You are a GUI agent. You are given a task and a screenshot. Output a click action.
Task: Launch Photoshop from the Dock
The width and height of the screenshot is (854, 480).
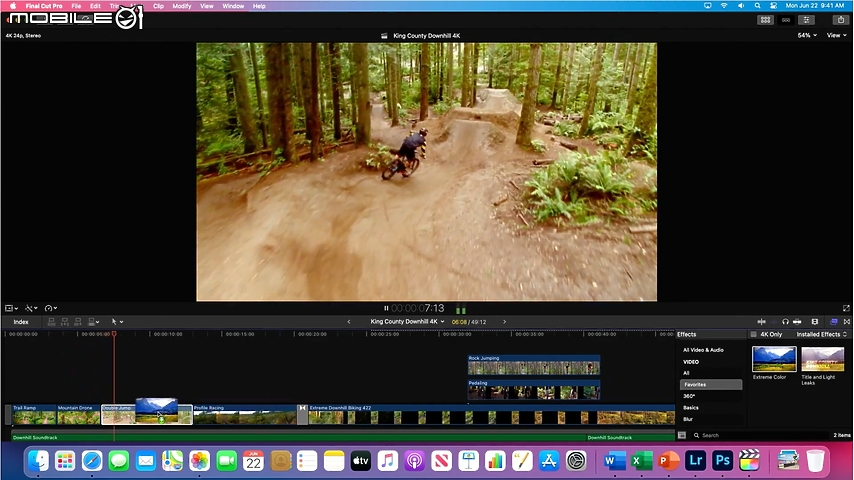(x=723, y=460)
